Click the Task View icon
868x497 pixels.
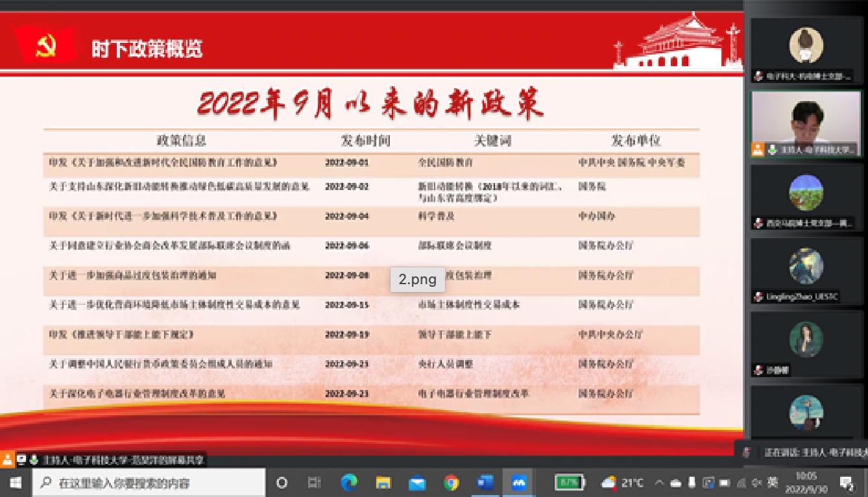314,482
